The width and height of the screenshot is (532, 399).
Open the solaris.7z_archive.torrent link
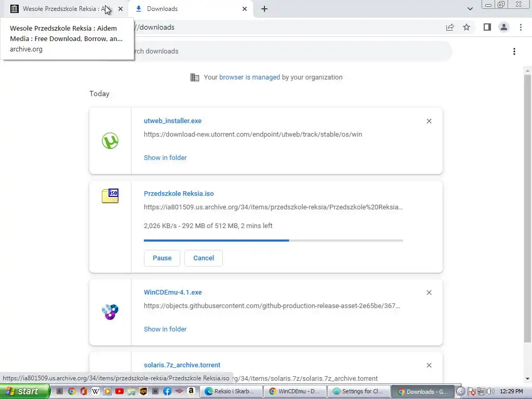point(182,365)
